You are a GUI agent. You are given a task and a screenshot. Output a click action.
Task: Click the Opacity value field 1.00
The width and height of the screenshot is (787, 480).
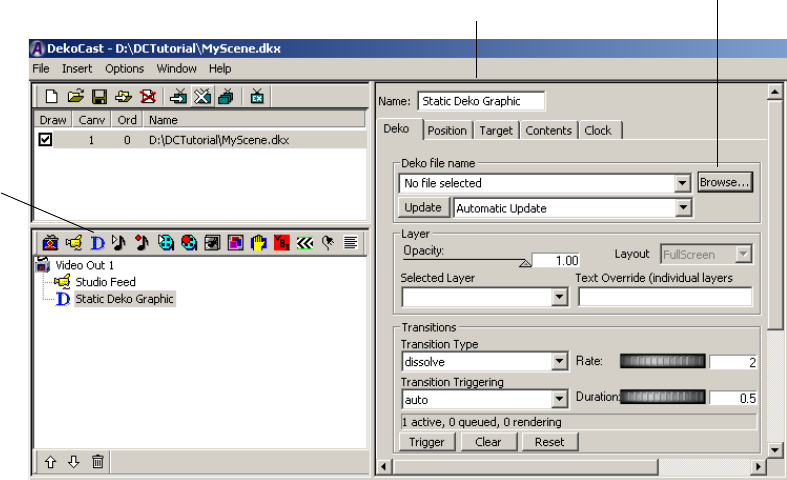(x=556, y=260)
